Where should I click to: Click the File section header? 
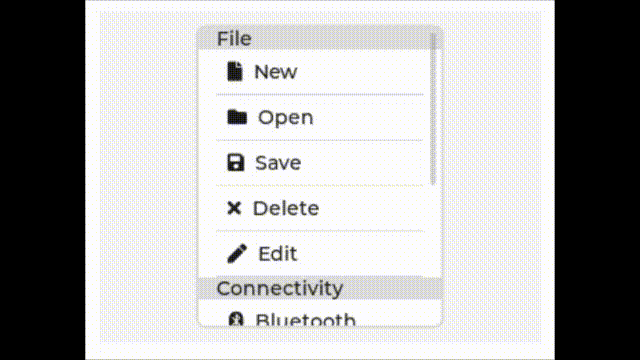pos(315,39)
